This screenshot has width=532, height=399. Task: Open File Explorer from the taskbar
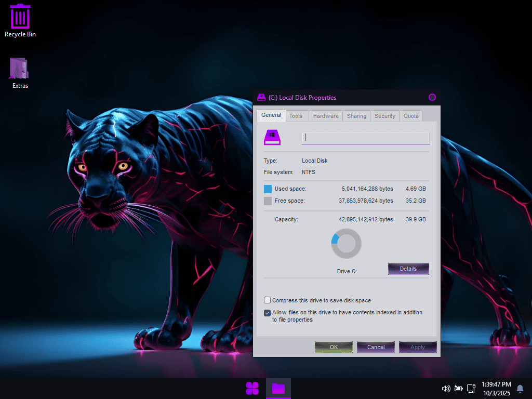coord(278,388)
